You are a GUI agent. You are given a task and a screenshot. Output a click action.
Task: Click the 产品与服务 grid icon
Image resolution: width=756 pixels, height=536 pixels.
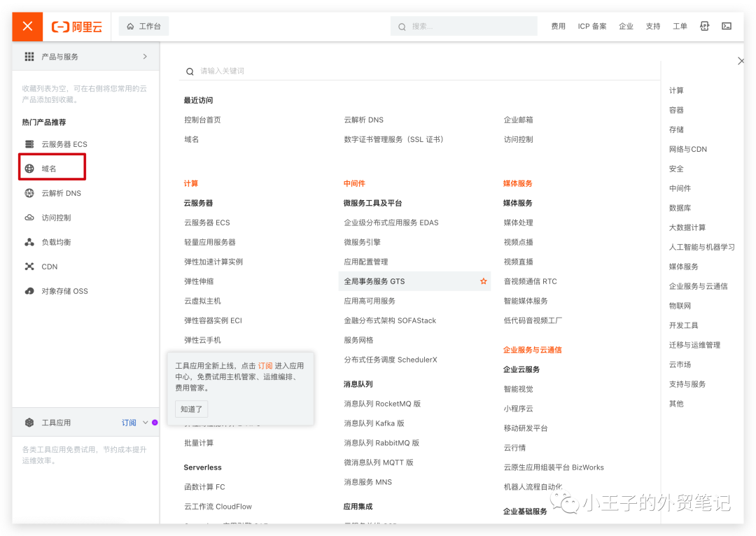tap(29, 57)
